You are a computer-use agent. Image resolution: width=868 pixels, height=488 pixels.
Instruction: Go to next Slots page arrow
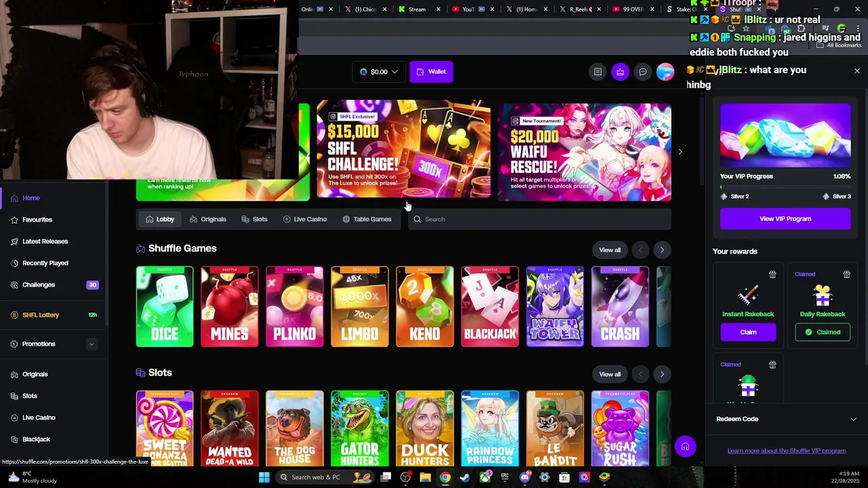coord(662,374)
